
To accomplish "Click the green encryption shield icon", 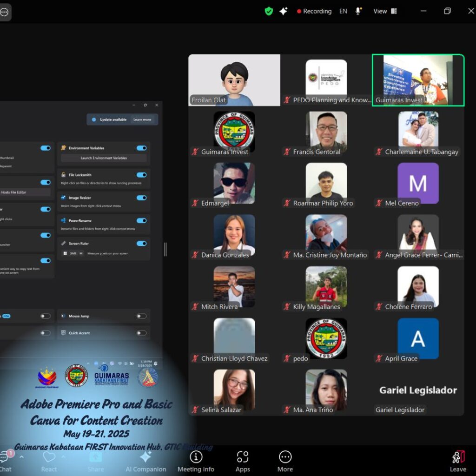I will [269, 11].
